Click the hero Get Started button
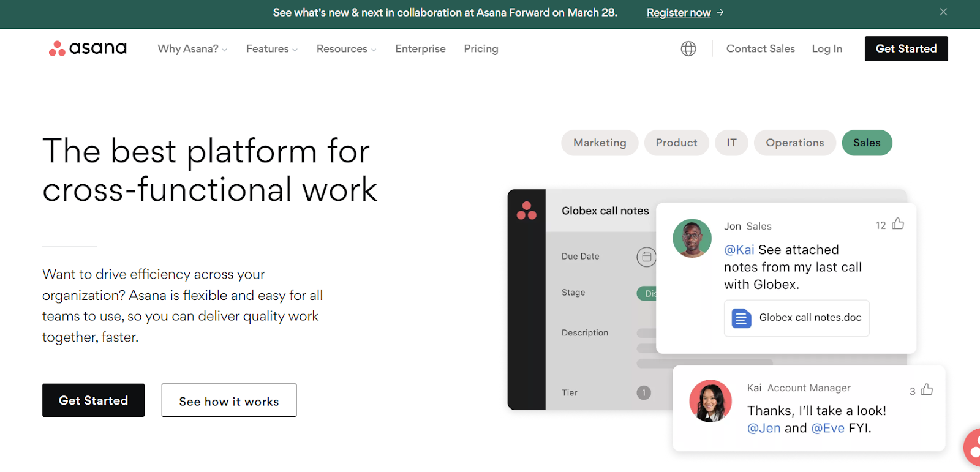 click(x=93, y=400)
